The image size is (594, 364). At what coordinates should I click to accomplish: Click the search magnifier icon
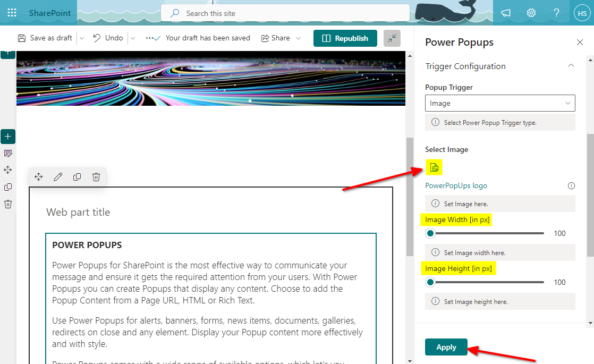175,13
